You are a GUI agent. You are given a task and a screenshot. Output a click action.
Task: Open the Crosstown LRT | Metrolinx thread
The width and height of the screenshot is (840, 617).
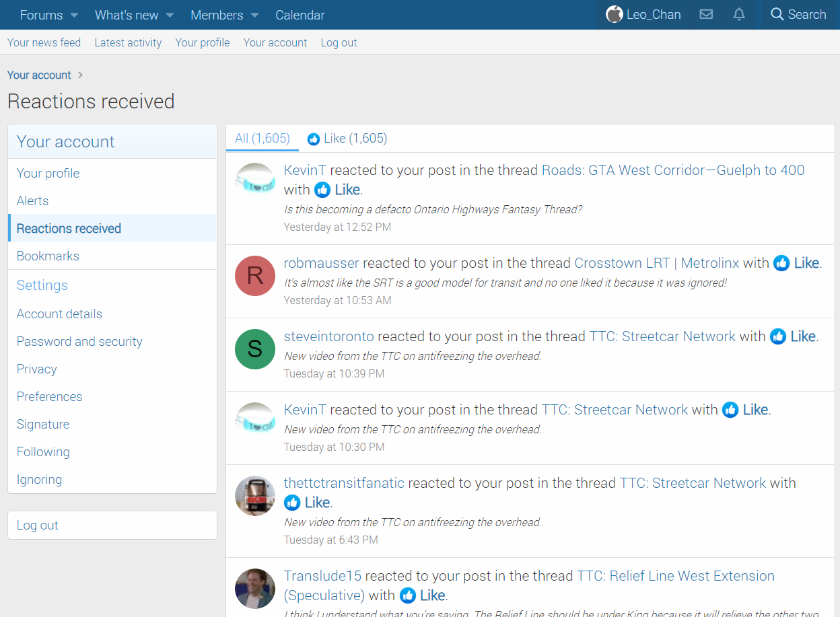(656, 263)
